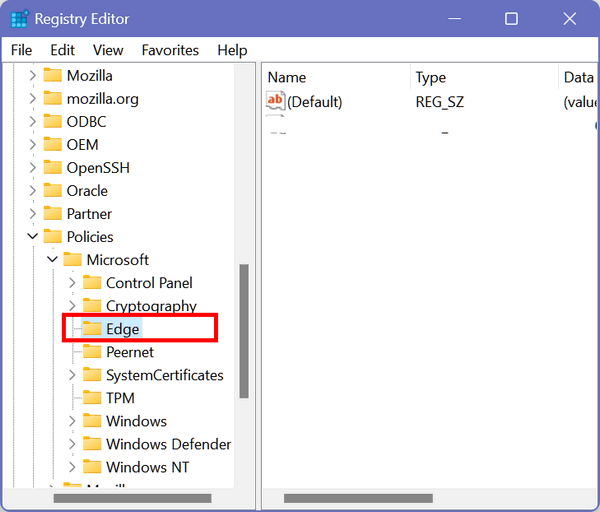
Task: Select the mozilla.org key label
Action: (103, 99)
